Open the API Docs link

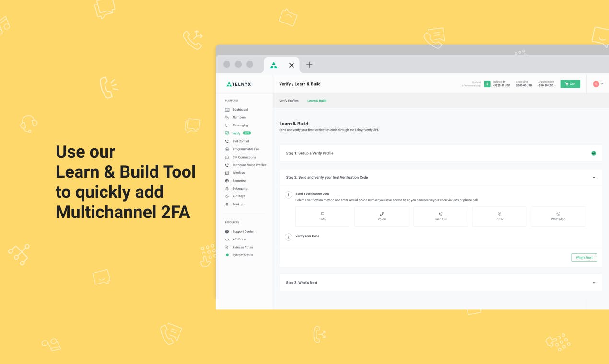(239, 239)
